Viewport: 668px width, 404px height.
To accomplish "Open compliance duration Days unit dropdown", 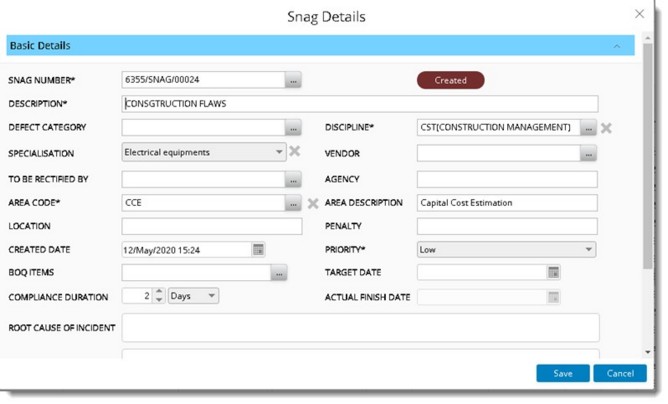I will pyautogui.click(x=211, y=296).
